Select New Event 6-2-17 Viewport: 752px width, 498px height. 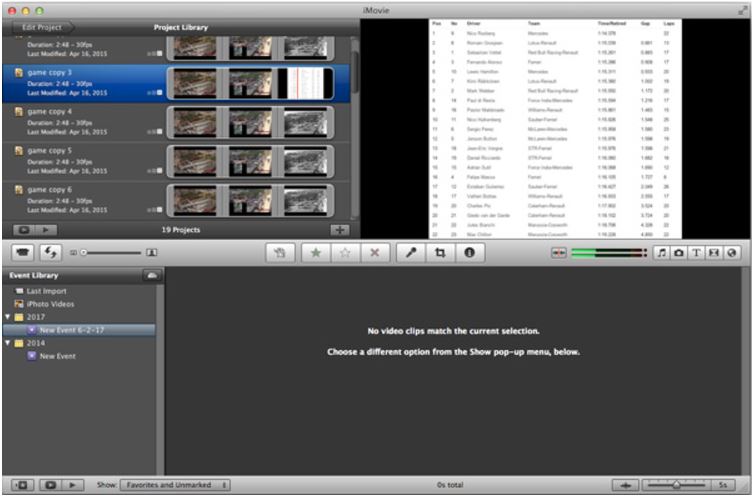coord(79,330)
